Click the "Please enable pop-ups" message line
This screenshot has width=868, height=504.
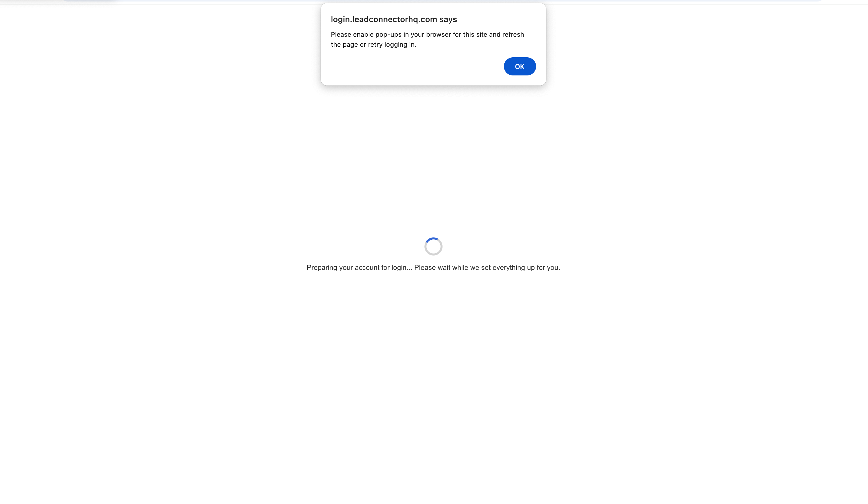point(427,34)
